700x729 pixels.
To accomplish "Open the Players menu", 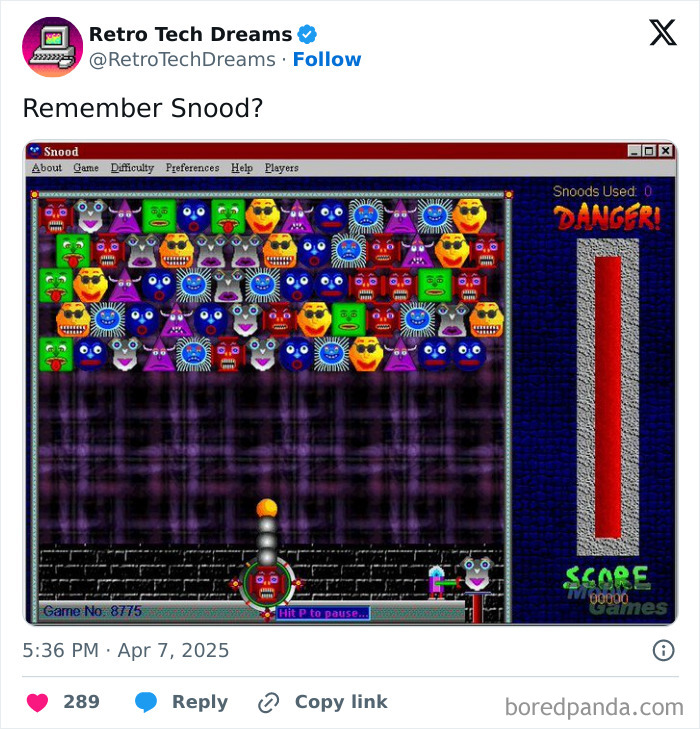I will [x=282, y=168].
